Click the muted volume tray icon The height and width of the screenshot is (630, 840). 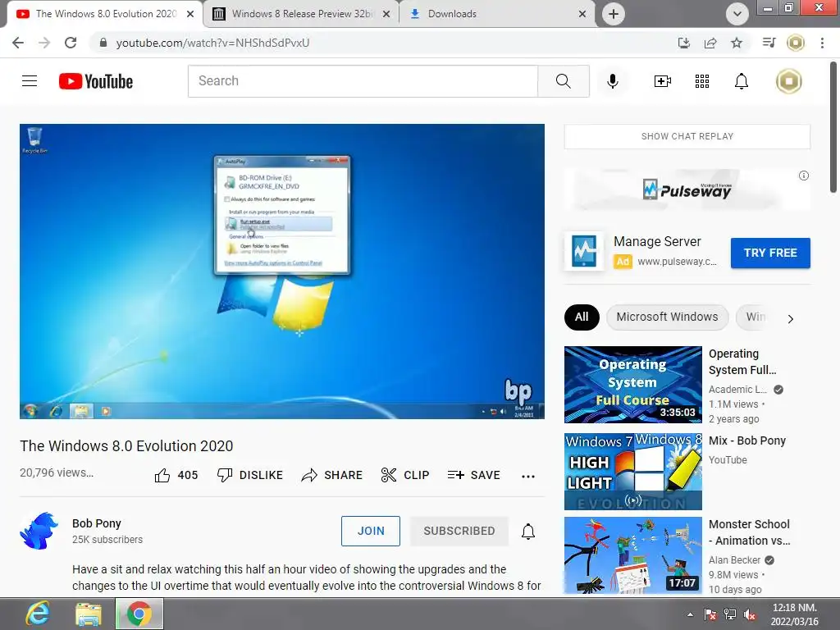[750, 615]
